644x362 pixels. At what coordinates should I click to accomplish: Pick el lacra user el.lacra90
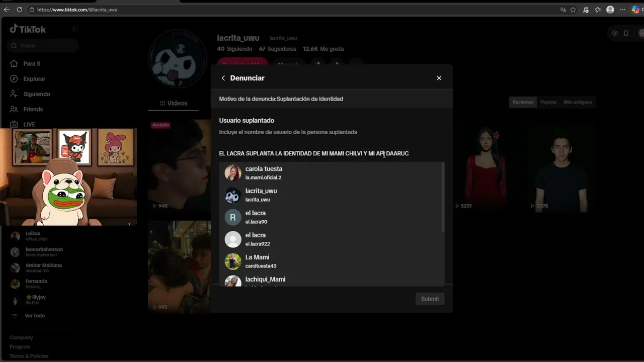point(332,217)
